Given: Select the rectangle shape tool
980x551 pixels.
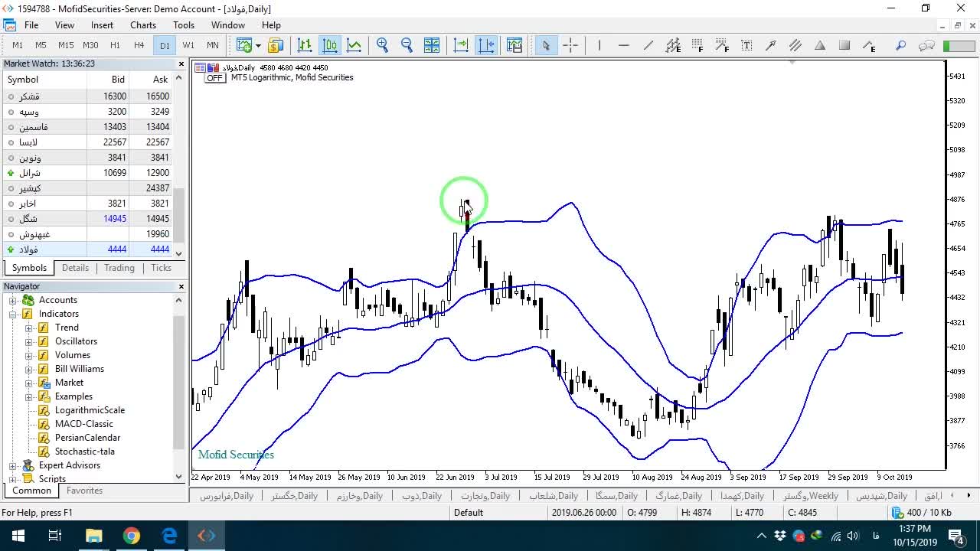Looking at the screenshot, I should click(844, 45).
